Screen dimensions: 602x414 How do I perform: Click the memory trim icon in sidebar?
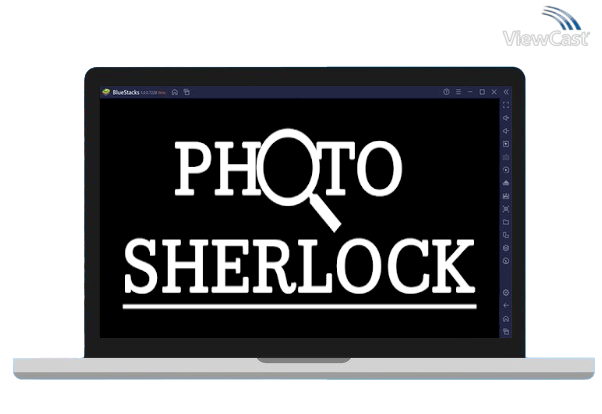(x=506, y=196)
